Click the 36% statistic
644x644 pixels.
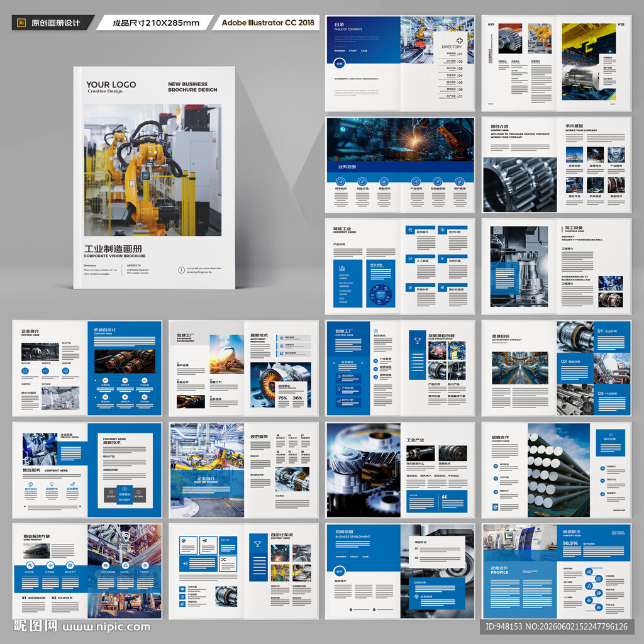click(297, 398)
